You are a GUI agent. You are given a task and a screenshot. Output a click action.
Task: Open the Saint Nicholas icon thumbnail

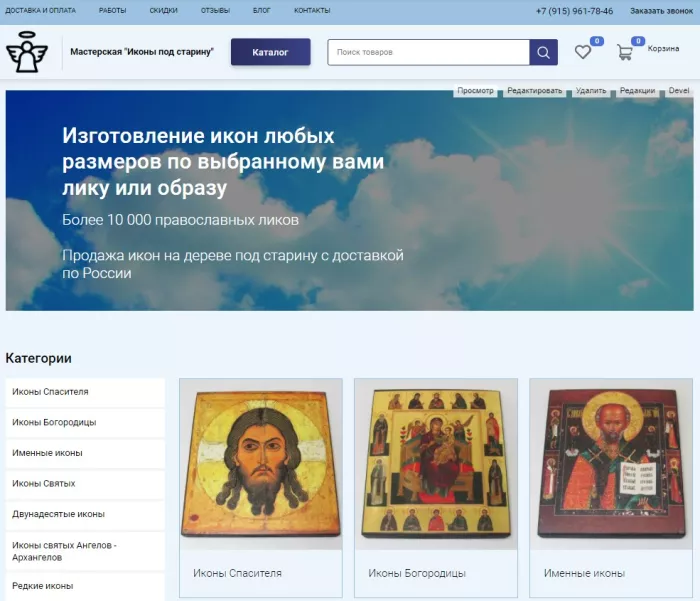(x=611, y=464)
